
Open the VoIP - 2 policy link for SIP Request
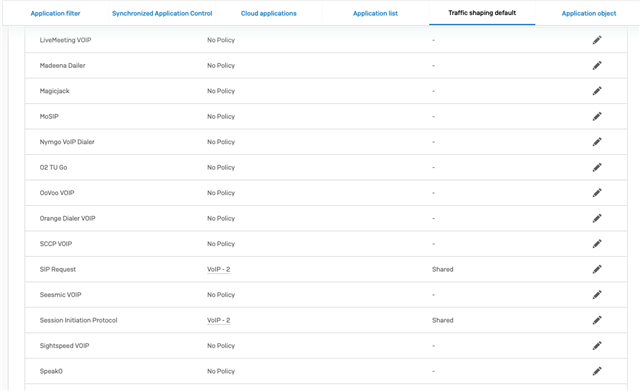218,269
